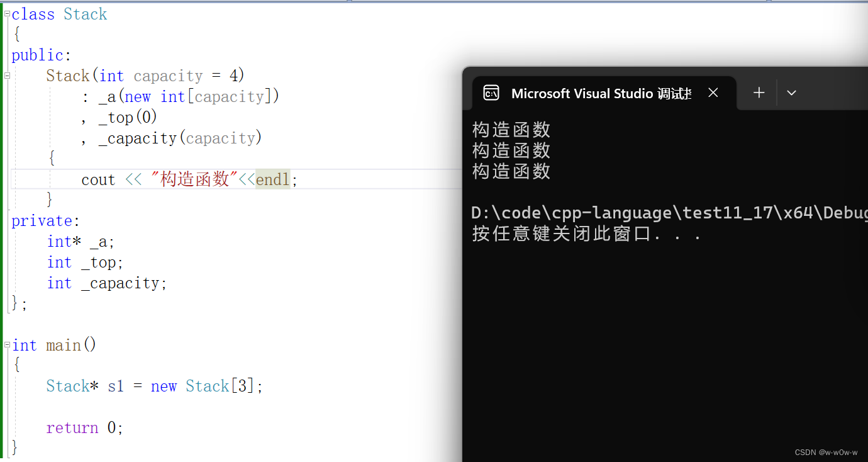Collapse the Stack constructor code block

[7, 76]
